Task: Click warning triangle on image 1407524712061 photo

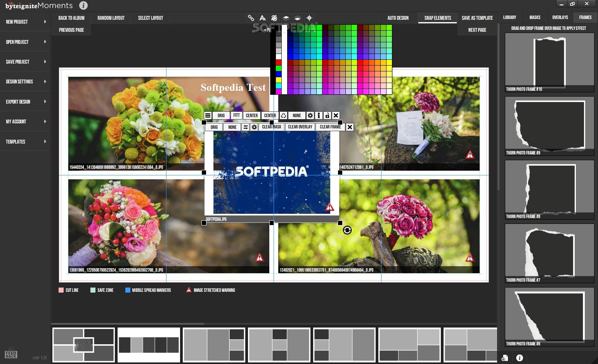Action: [470, 155]
